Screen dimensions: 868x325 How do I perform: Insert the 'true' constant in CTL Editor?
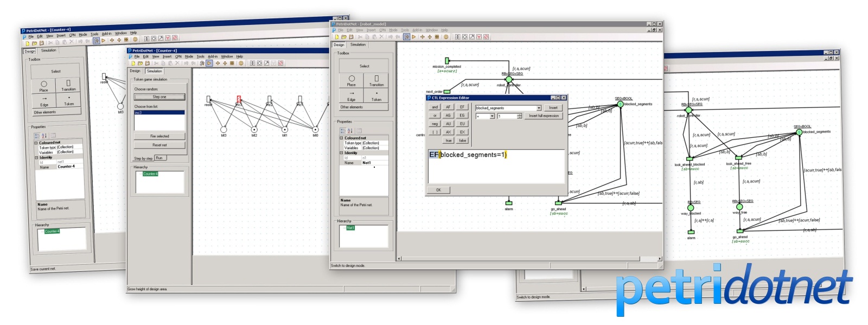(x=449, y=141)
